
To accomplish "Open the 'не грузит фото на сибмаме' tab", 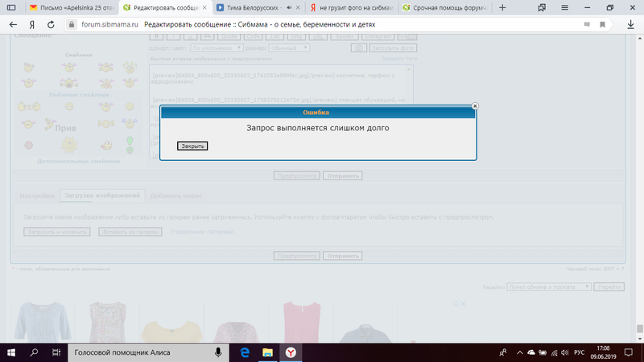I will point(354,7).
